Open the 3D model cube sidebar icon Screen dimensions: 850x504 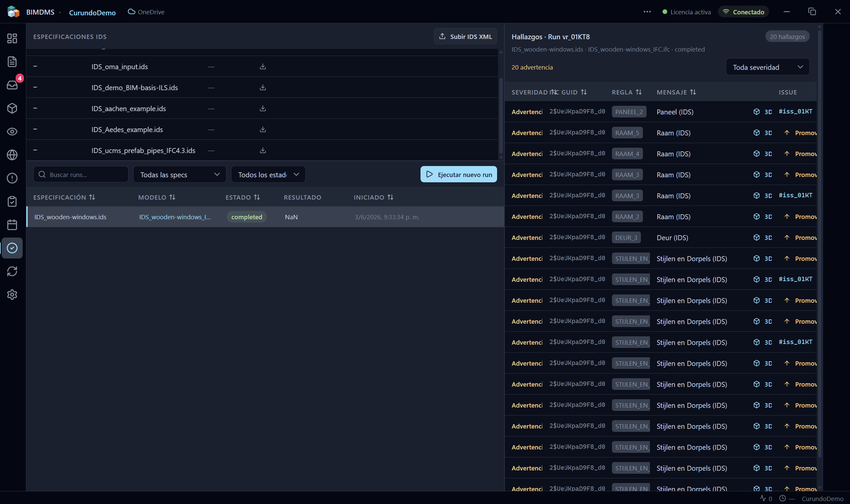tap(12, 108)
